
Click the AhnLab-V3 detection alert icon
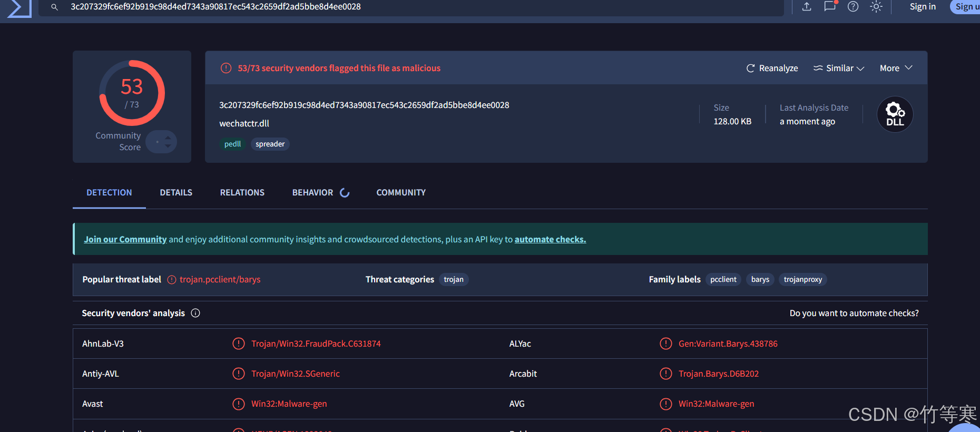click(239, 344)
